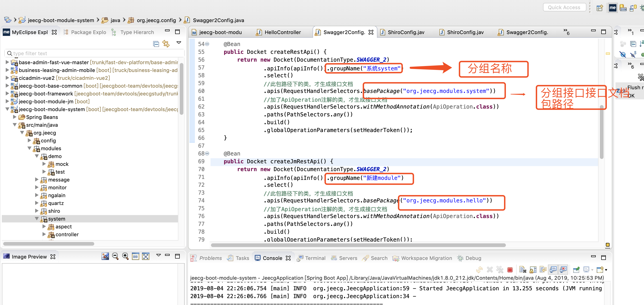Click Link with Editor icon
The image size is (644, 305).
[x=166, y=44]
